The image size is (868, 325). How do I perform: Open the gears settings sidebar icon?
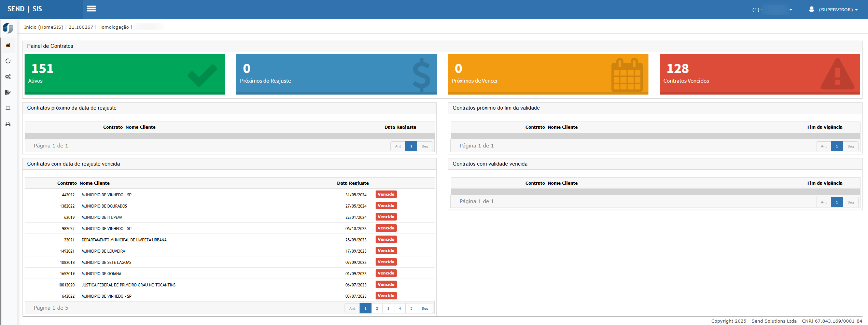point(8,77)
